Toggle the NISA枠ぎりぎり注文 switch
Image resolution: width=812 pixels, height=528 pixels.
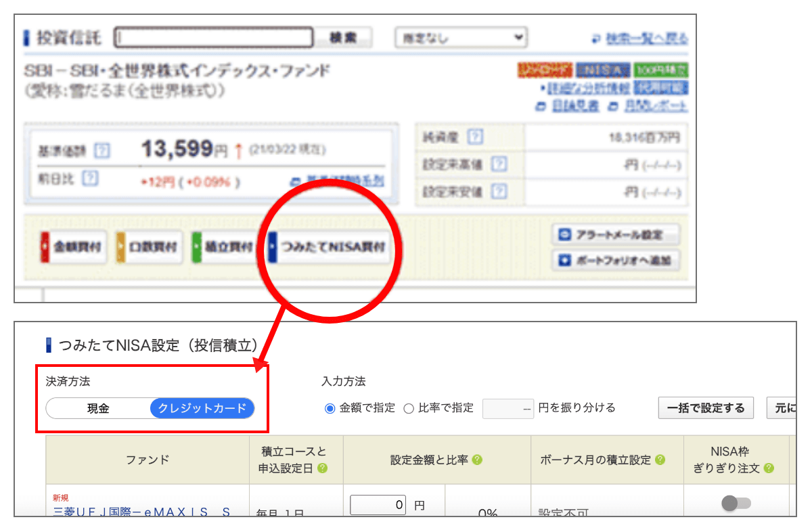(x=736, y=503)
